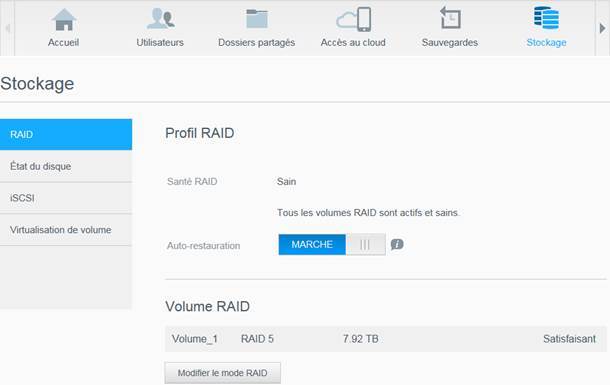This screenshot has height=385, width=610.
Task: Select the RAID sidebar tab
Action: (x=66, y=135)
